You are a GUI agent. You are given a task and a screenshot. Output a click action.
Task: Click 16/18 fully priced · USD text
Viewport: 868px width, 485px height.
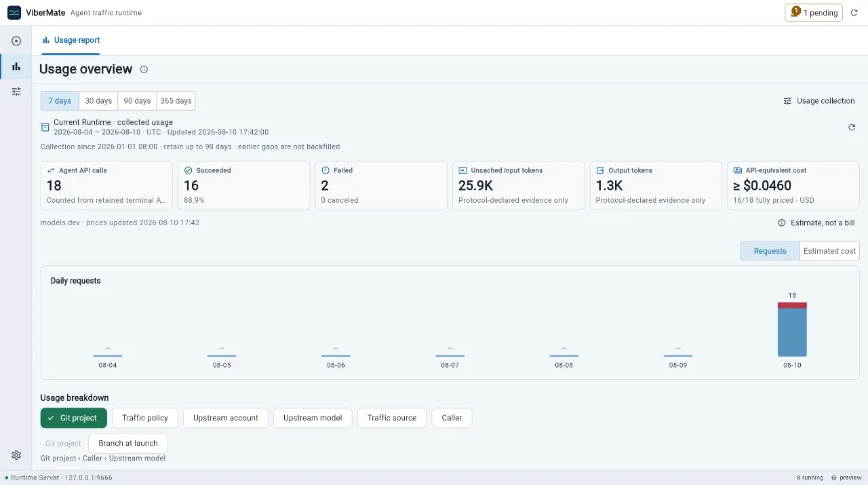(x=774, y=200)
